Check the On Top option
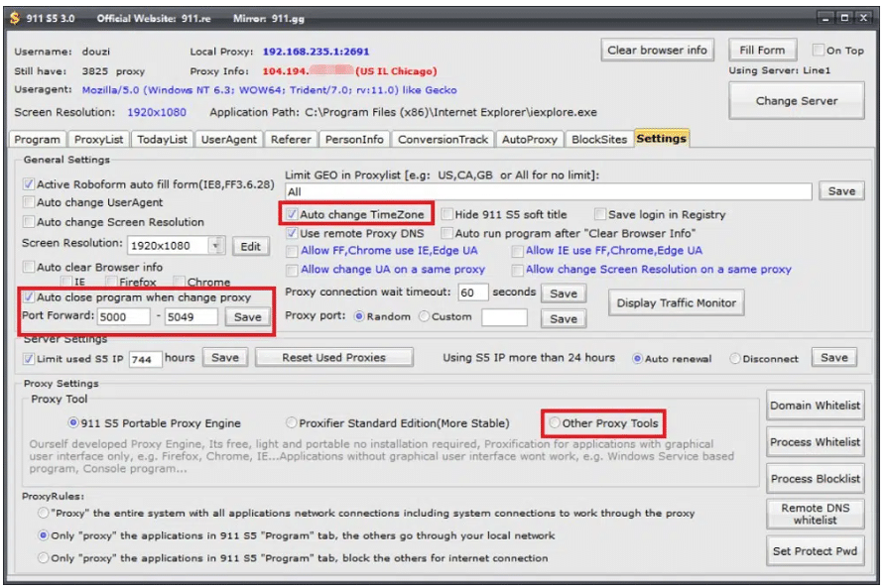The width and height of the screenshot is (887, 588). coord(818,50)
